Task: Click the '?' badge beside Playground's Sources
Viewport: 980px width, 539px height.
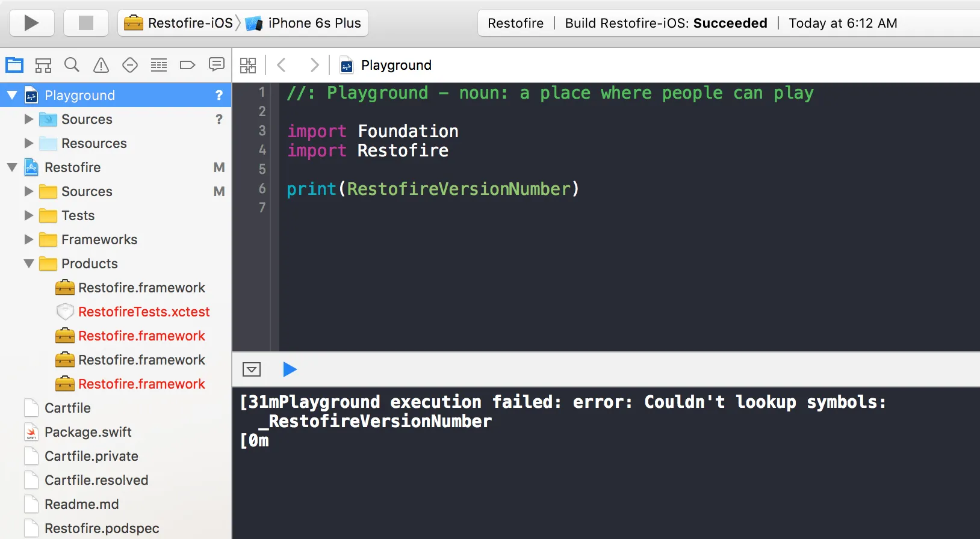Action: (219, 119)
